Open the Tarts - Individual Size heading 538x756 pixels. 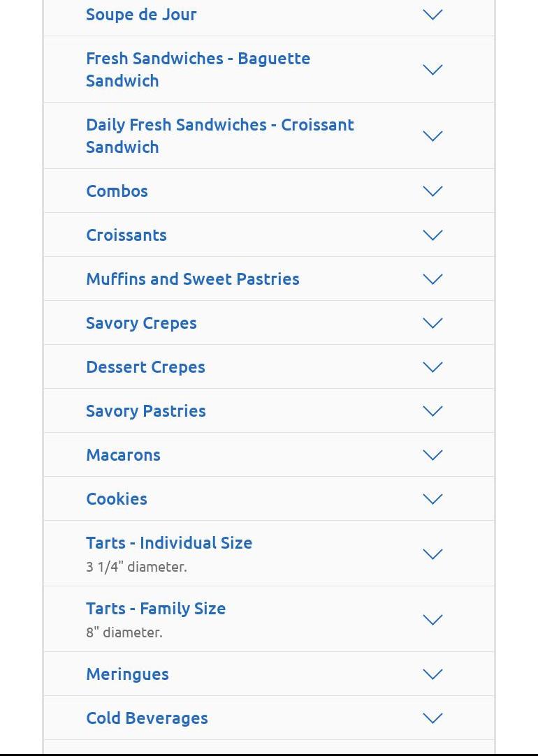pos(169,543)
